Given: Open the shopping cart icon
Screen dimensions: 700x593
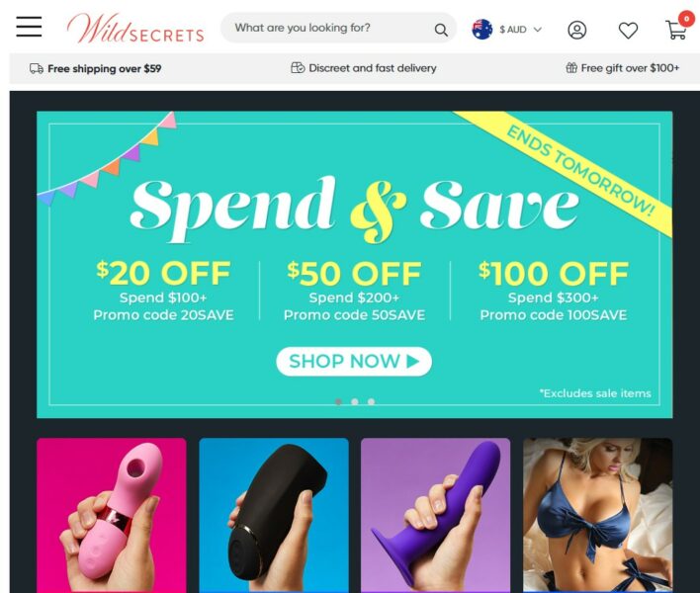Looking at the screenshot, I should (676, 30).
